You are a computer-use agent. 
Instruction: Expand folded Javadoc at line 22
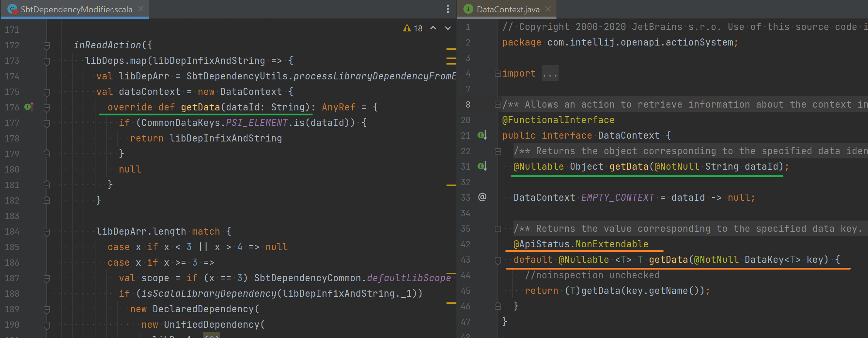coord(498,151)
